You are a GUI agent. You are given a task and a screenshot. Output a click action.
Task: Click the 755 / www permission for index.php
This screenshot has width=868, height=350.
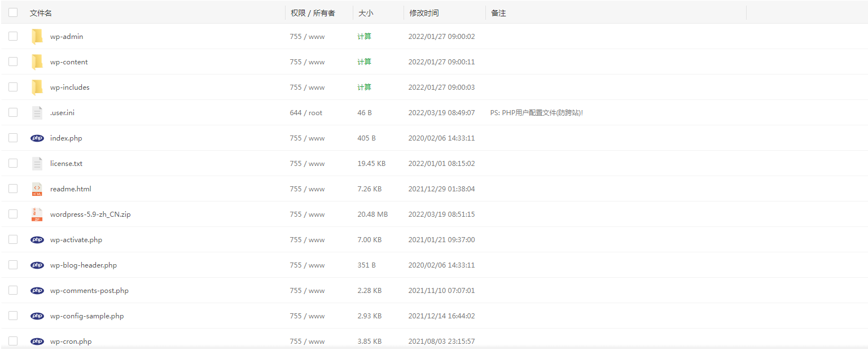pyautogui.click(x=307, y=138)
